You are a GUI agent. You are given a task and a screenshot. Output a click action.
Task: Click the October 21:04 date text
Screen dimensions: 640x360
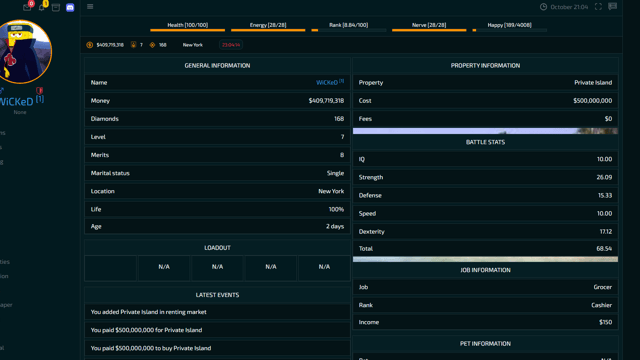coord(569,7)
